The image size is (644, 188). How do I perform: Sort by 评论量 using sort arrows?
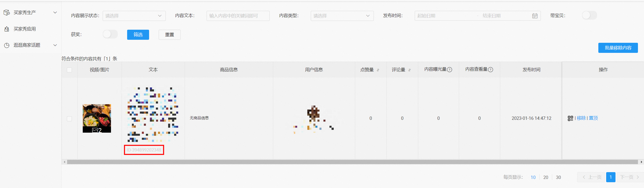click(409, 70)
